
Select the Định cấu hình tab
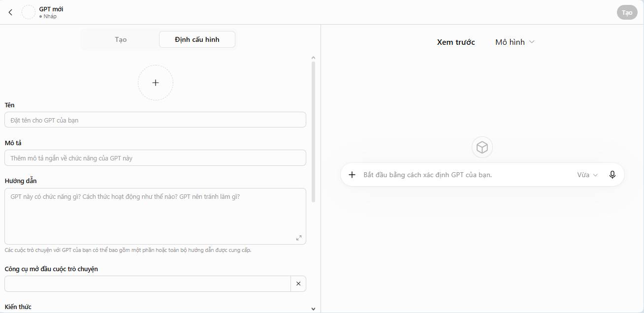pyautogui.click(x=197, y=39)
